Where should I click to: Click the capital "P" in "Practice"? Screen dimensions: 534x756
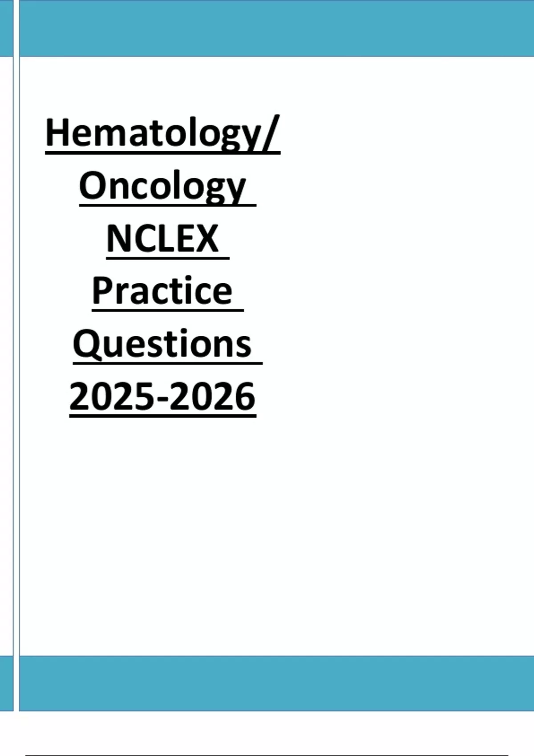101,291
